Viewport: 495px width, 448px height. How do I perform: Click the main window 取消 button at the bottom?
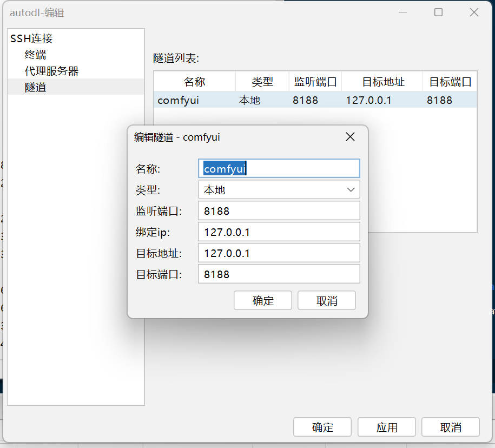pyautogui.click(x=451, y=427)
